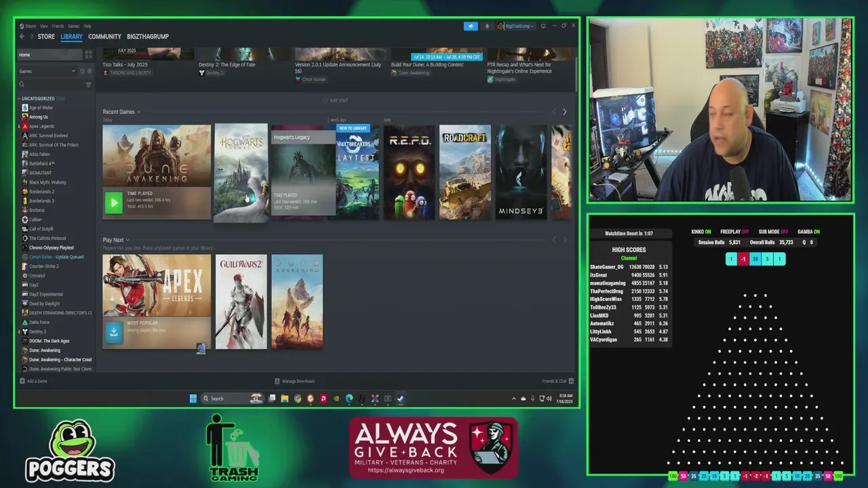Open the Games menu
Image resolution: width=868 pixels, height=488 pixels.
coord(73,26)
